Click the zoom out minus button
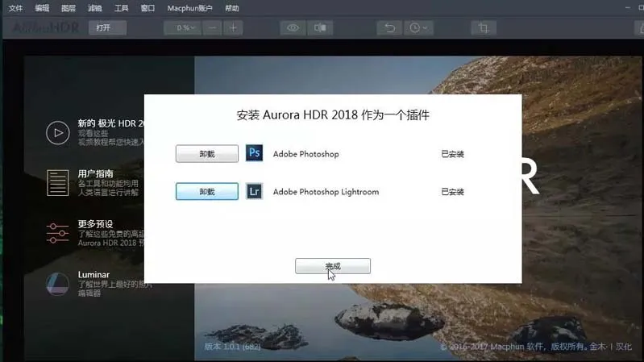The width and height of the screenshot is (644, 362). pos(212,27)
